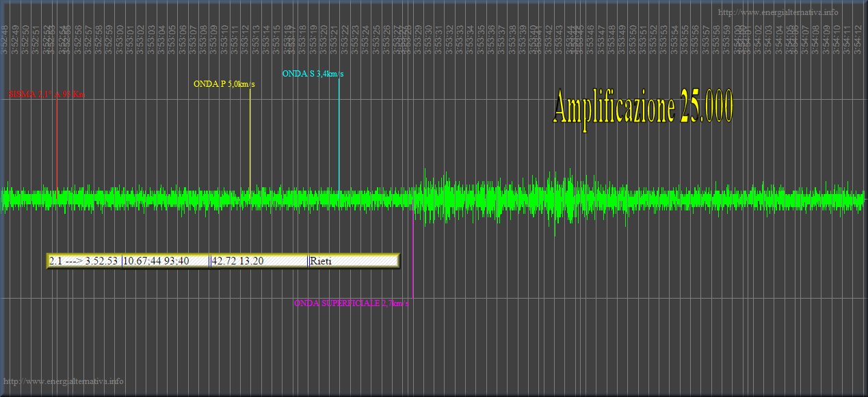Image resolution: width=868 pixels, height=397 pixels.
Task: Select the 3:54:10 time axis label
Action: (x=837, y=39)
